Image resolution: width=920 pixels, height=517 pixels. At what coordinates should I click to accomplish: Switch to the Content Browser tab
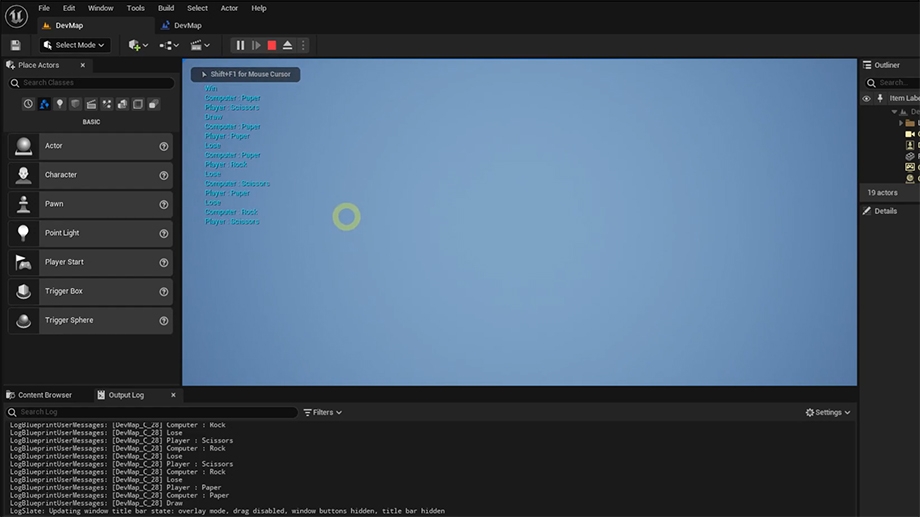39,395
